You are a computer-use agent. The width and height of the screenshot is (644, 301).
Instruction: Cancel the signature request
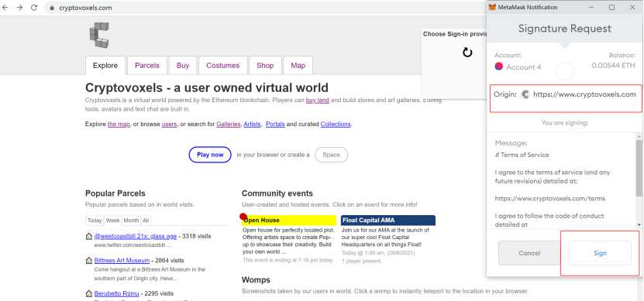point(529,253)
